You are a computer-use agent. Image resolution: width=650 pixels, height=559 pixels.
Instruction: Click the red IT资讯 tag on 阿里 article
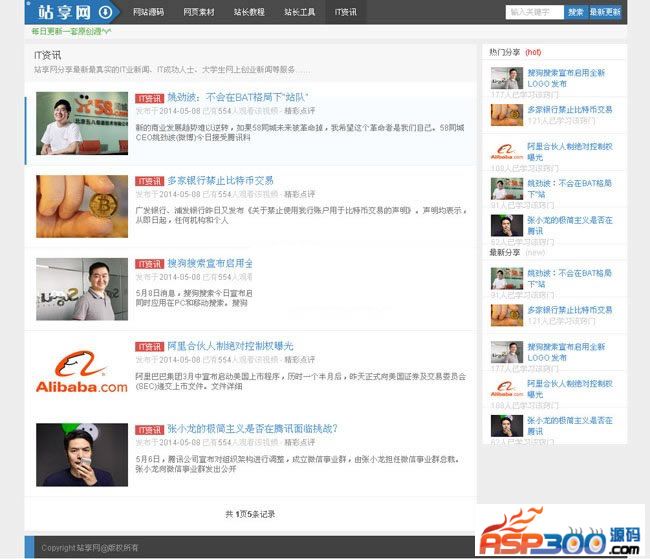150,347
